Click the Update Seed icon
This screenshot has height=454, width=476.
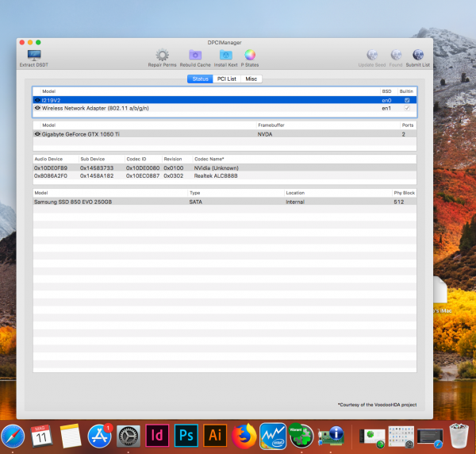point(370,56)
